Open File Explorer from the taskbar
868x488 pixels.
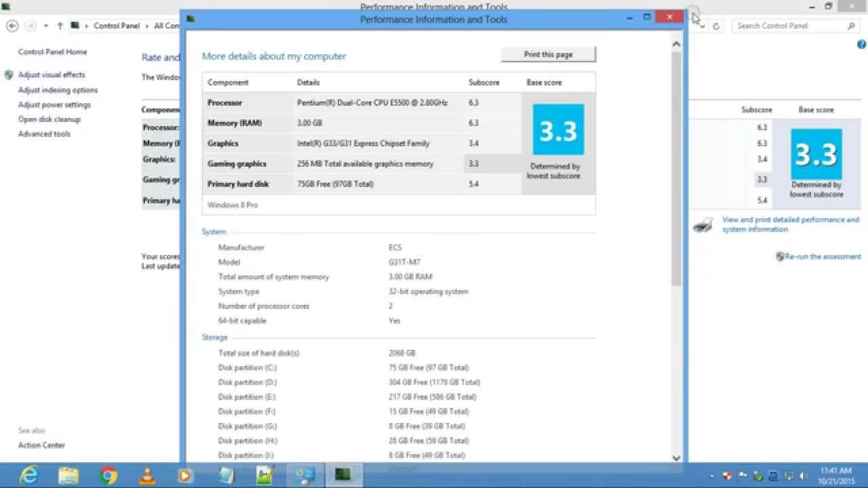[x=68, y=476]
